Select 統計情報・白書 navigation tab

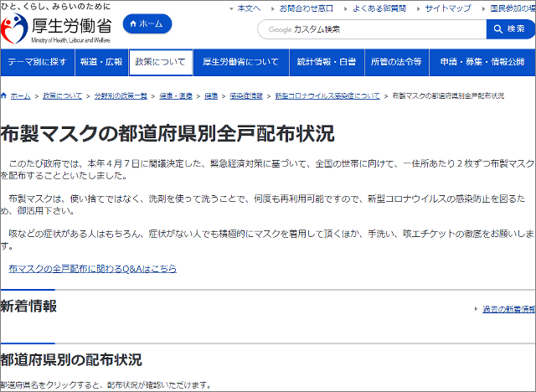327,63
